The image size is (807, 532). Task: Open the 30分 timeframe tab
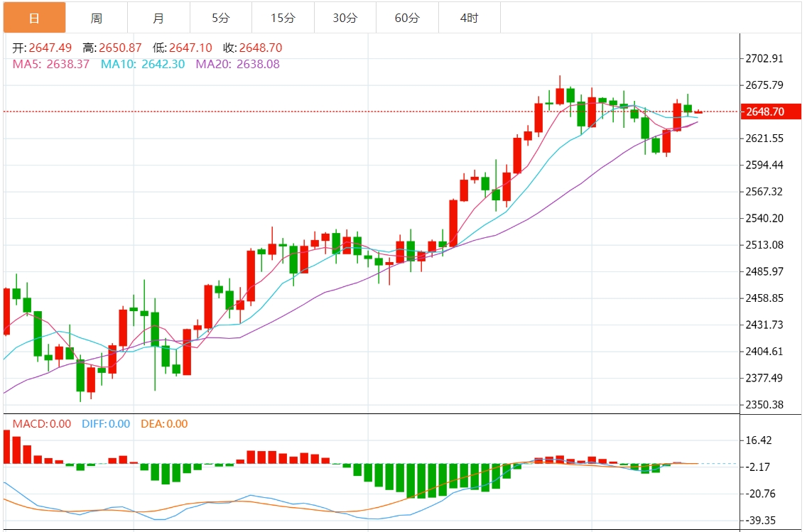345,18
